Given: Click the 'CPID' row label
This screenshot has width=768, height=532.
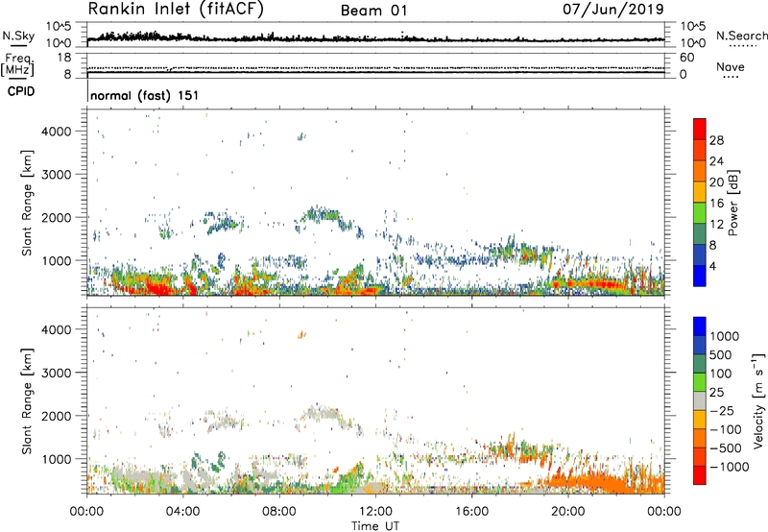Looking at the screenshot, I should [21, 91].
